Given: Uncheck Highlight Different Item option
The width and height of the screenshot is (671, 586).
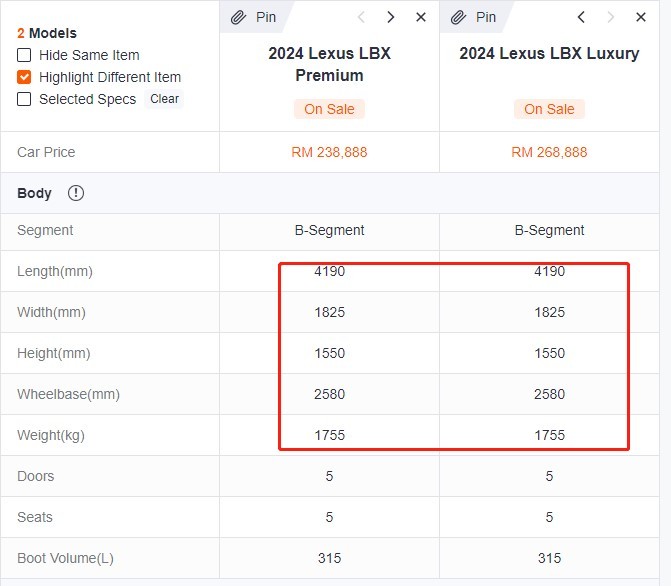Looking at the screenshot, I should pyautogui.click(x=24, y=77).
